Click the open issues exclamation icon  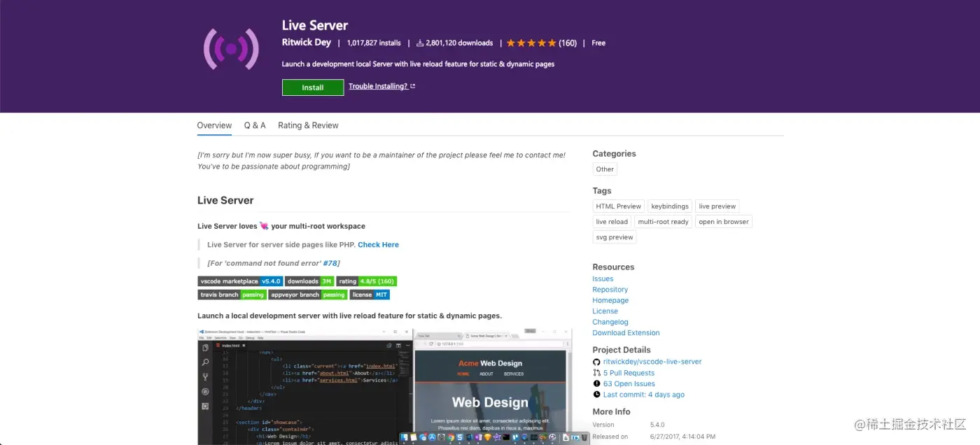click(x=596, y=383)
